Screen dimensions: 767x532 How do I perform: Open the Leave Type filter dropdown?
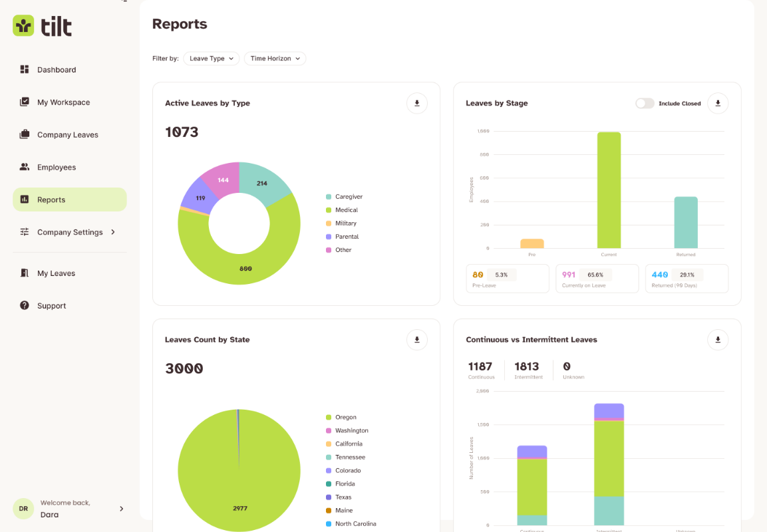pyautogui.click(x=212, y=59)
